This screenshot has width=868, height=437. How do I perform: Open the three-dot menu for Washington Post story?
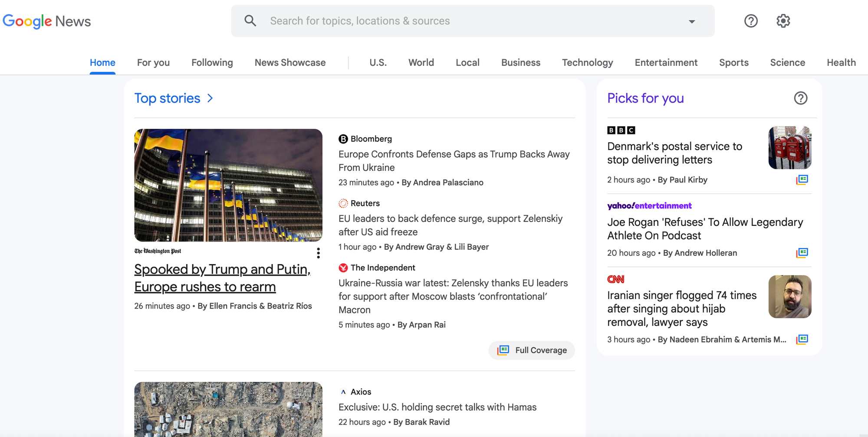tap(318, 253)
